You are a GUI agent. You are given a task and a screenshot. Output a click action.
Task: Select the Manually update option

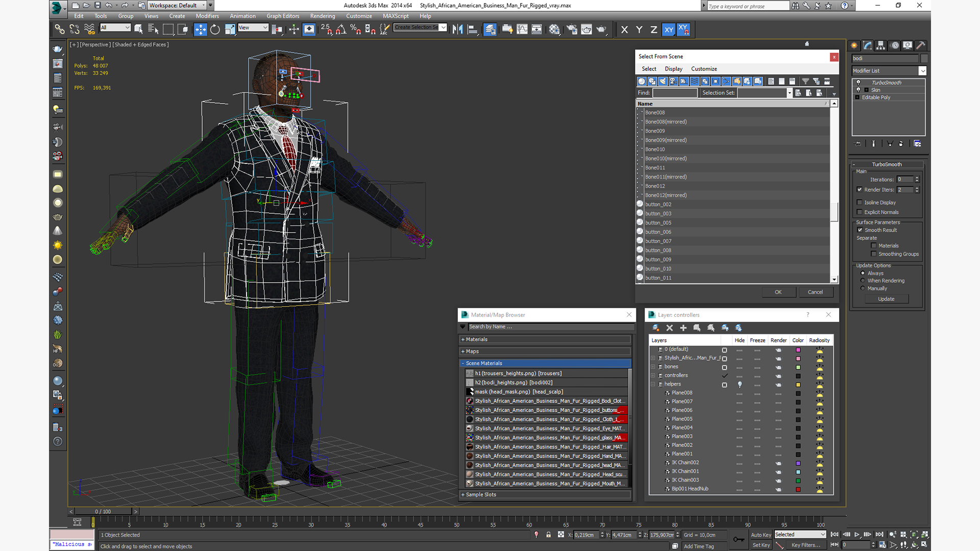[x=863, y=288]
